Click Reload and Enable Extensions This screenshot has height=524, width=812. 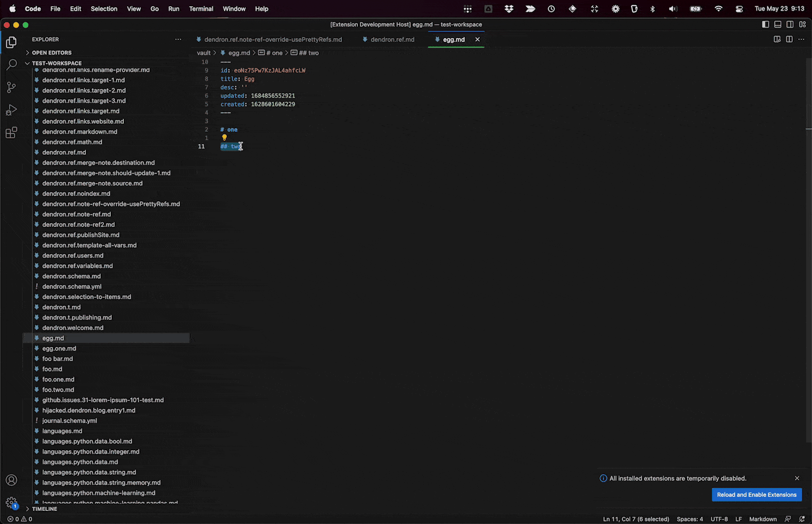756,494
